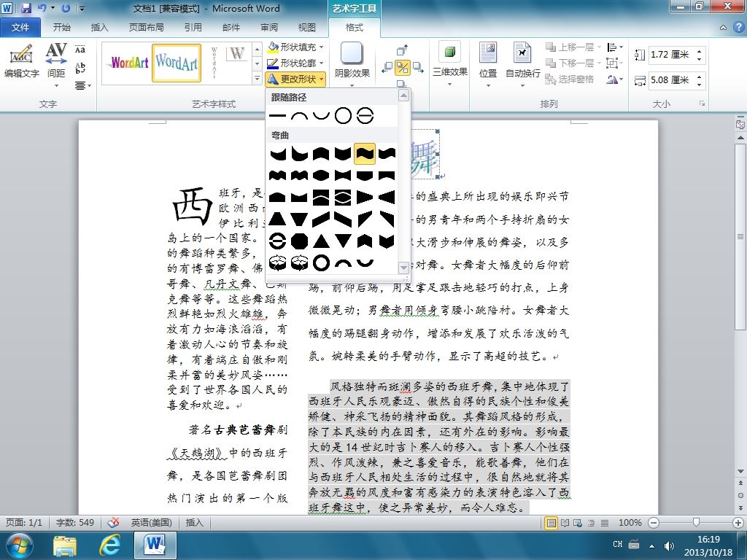This screenshot has height=560, width=747.
Task: Open the Align objects dropdown icon
Action: click(615, 47)
